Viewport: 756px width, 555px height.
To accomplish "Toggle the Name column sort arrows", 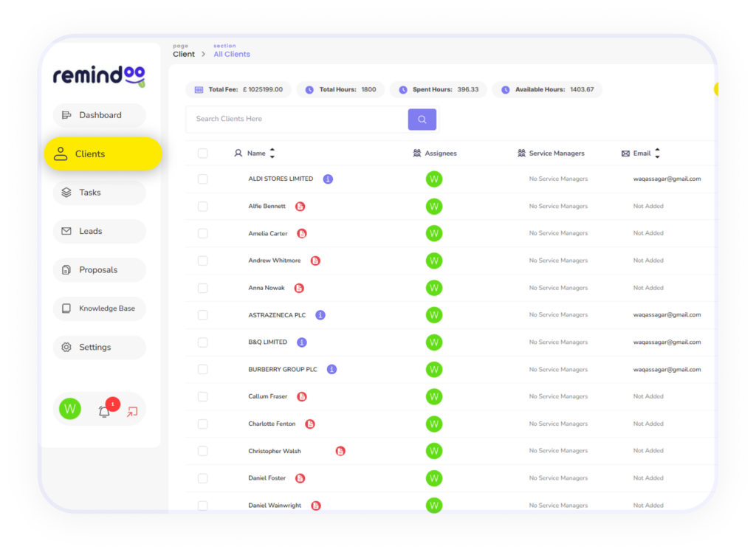I will pyautogui.click(x=272, y=154).
